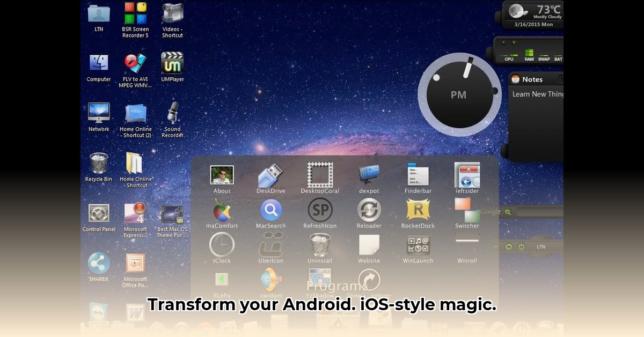Adjust the PM clock dial
The width and height of the screenshot is (644, 337).
tap(459, 94)
